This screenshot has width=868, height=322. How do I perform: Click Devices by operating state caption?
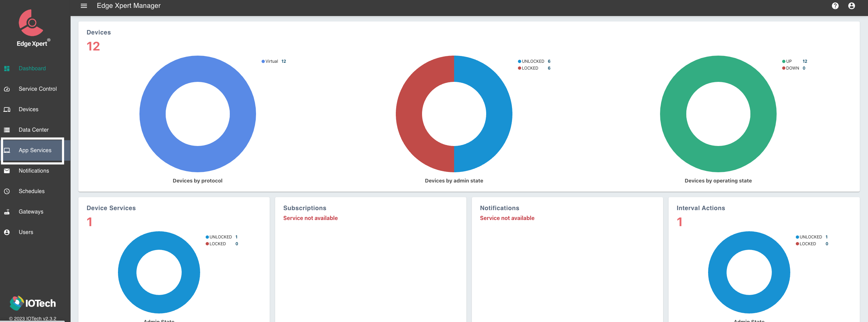click(718, 181)
